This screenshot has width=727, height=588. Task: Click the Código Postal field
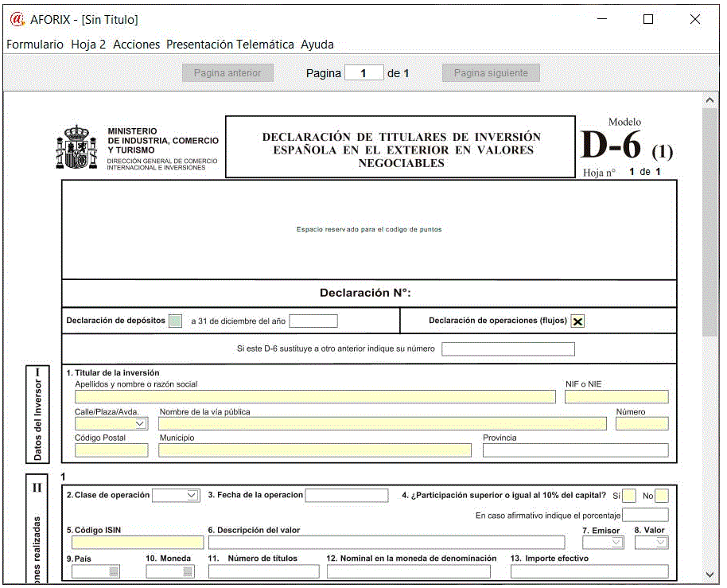pyautogui.click(x=111, y=450)
